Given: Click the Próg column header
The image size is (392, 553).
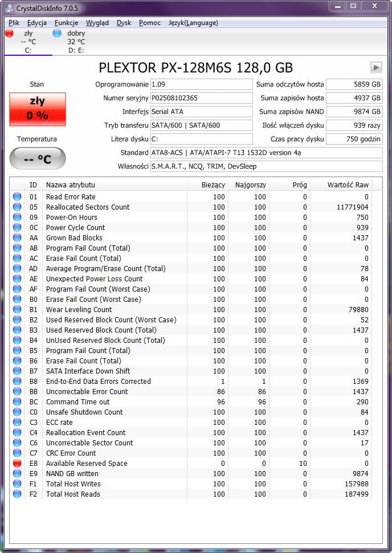Looking at the screenshot, I should click(x=289, y=185).
